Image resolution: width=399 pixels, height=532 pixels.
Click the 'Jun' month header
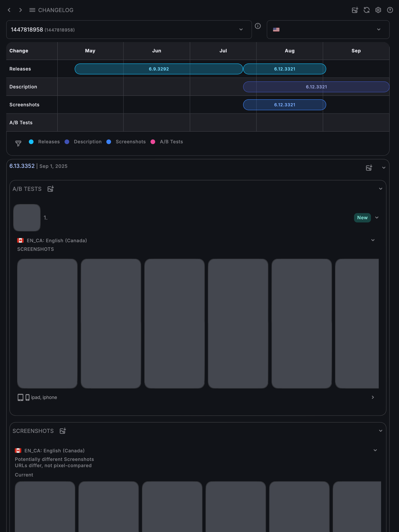(x=157, y=51)
